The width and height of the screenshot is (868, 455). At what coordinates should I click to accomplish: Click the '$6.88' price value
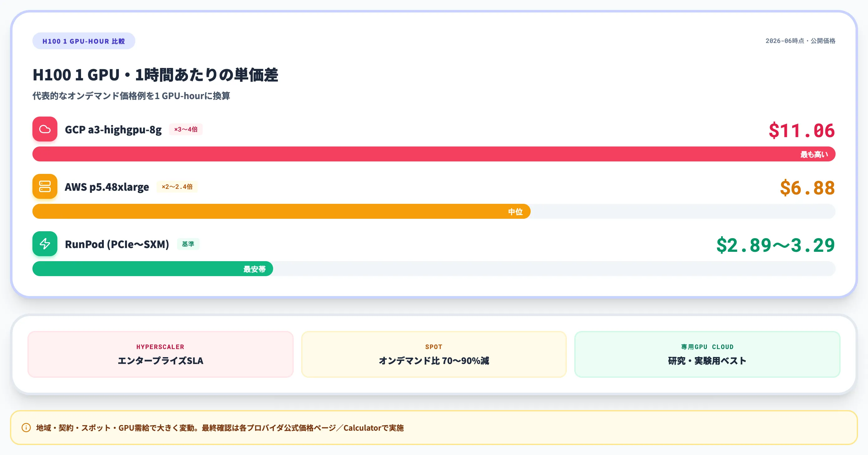[x=807, y=188]
